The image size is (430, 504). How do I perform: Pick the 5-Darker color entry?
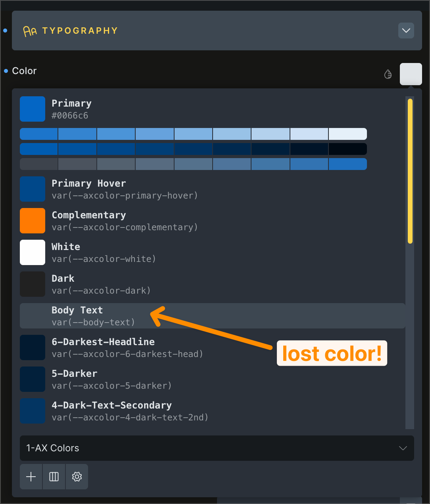(33, 379)
